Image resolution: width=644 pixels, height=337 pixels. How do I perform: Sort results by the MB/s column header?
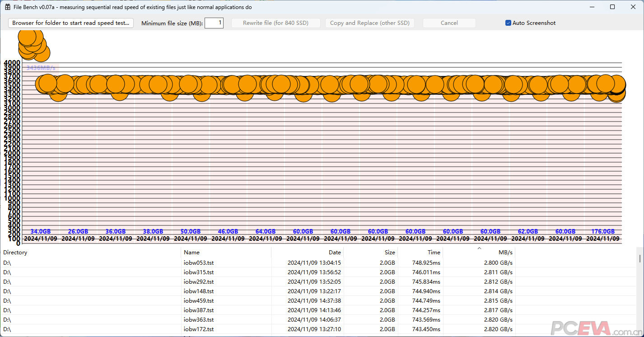479,253
